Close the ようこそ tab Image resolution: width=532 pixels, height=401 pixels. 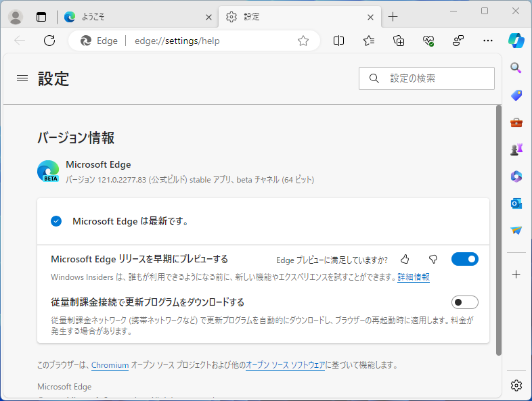(x=208, y=17)
